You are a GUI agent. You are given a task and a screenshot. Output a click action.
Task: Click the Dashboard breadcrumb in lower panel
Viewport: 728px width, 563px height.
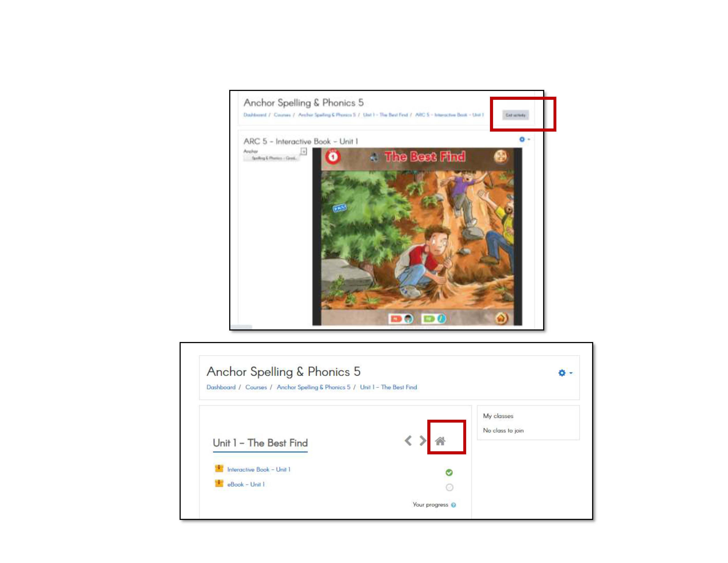coord(221,387)
